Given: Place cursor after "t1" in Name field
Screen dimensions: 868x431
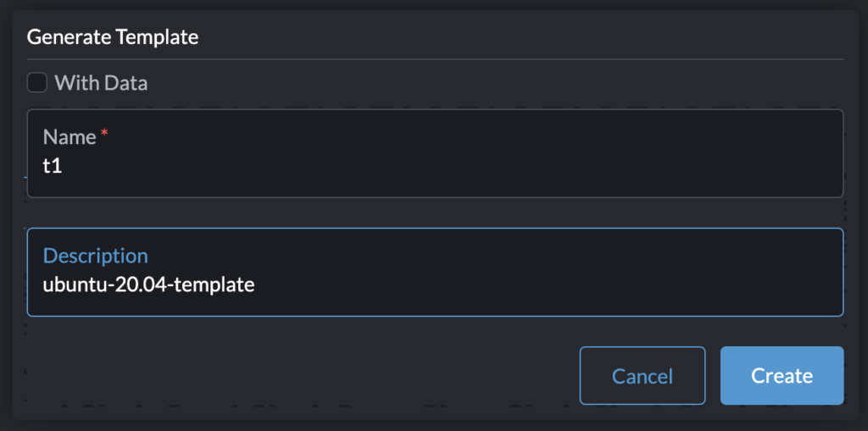Looking at the screenshot, I should click(64, 166).
